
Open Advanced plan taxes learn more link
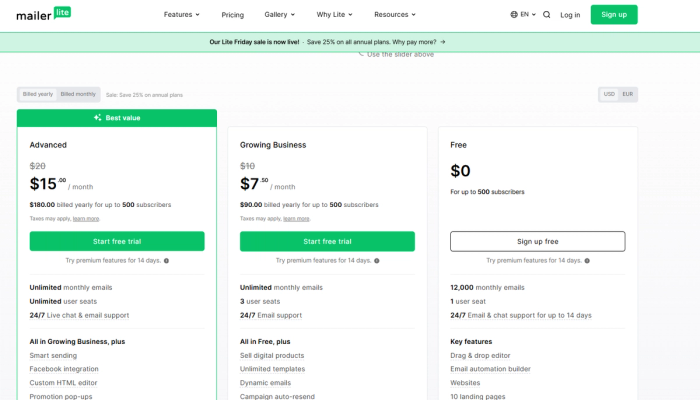[86, 219]
